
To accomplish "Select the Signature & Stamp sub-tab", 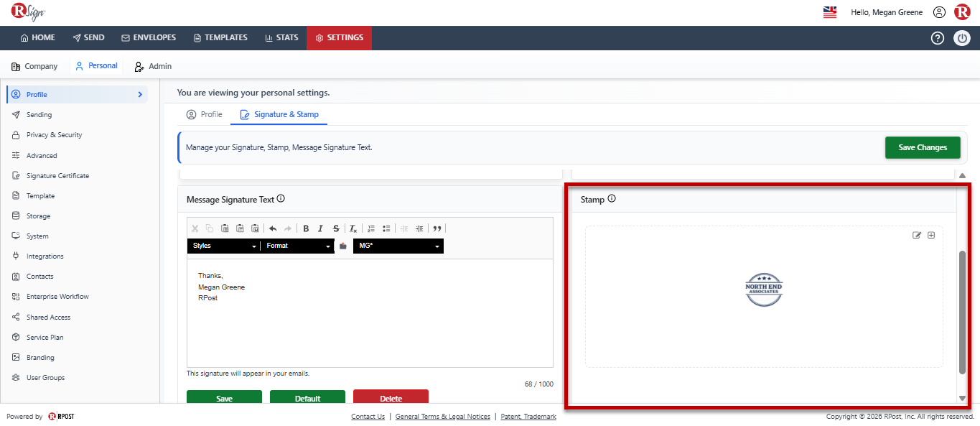I will click(x=279, y=115).
